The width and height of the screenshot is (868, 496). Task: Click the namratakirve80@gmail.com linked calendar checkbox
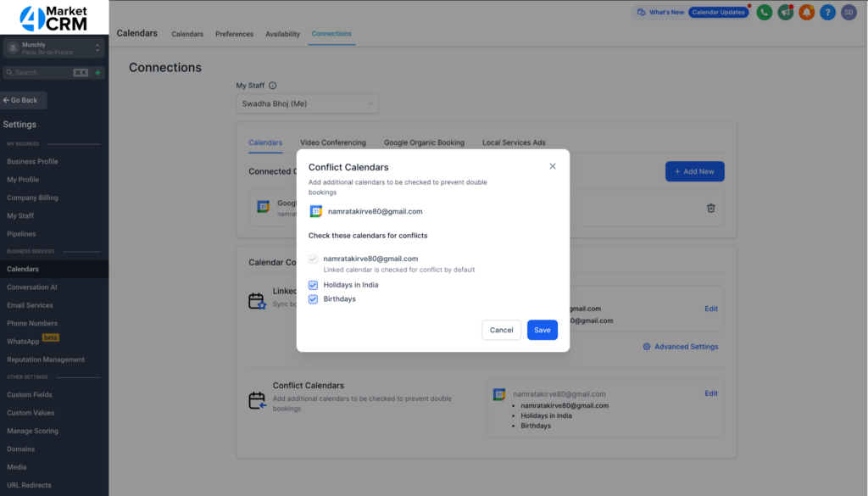[314, 259]
